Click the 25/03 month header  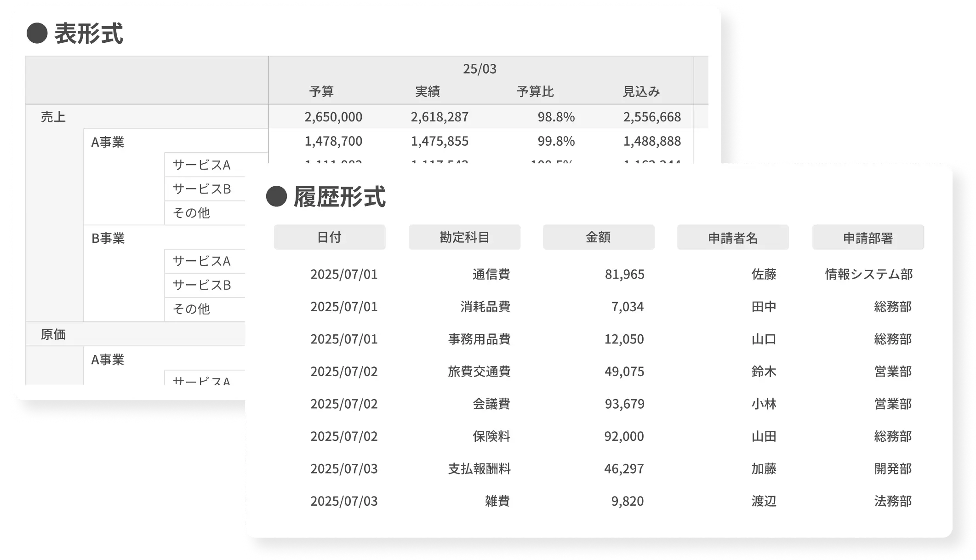(x=479, y=69)
